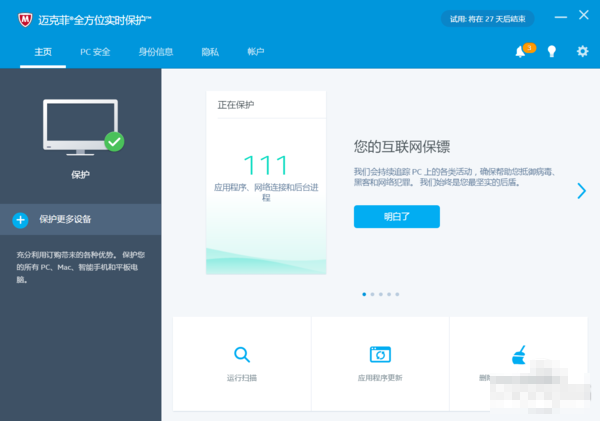Switch to the 主页 tab
This screenshot has height=421, width=600.
(x=43, y=52)
